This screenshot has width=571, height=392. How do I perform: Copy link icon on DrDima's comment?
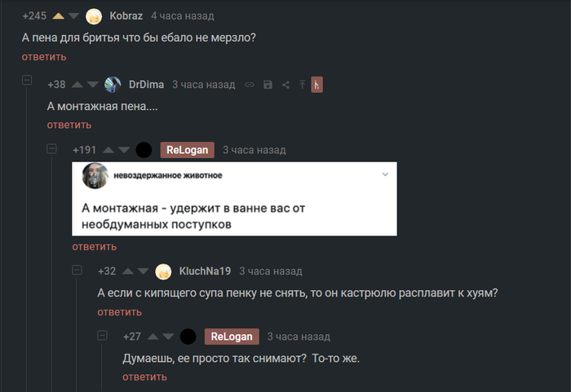click(250, 85)
